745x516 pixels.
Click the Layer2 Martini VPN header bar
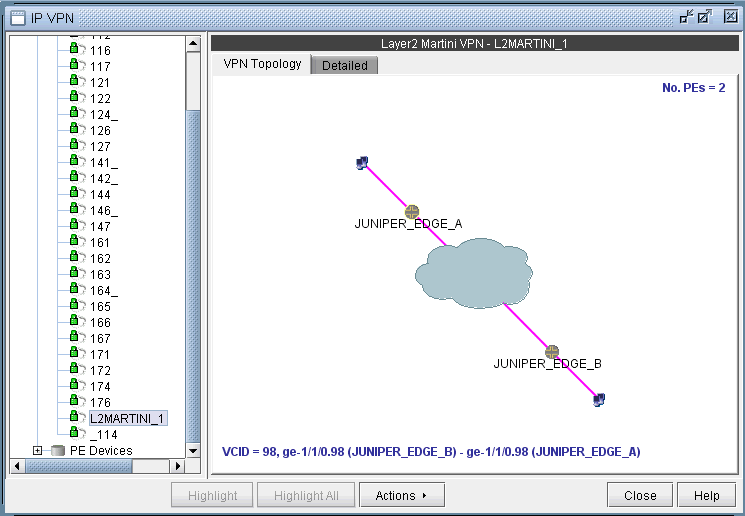pyautogui.click(x=474, y=44)
